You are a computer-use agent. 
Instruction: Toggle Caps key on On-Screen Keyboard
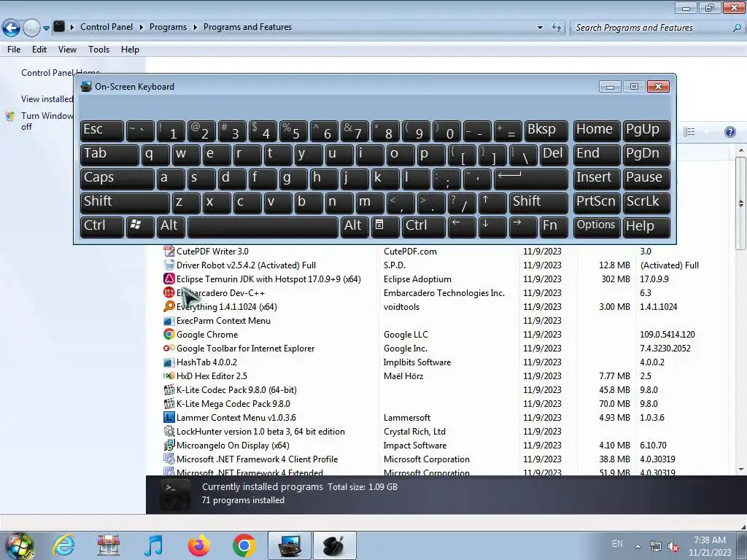[117, 178]
